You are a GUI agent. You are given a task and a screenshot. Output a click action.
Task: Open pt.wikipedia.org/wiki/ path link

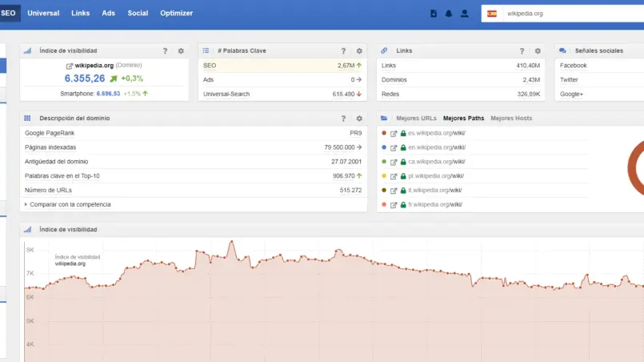coord(436,175)
